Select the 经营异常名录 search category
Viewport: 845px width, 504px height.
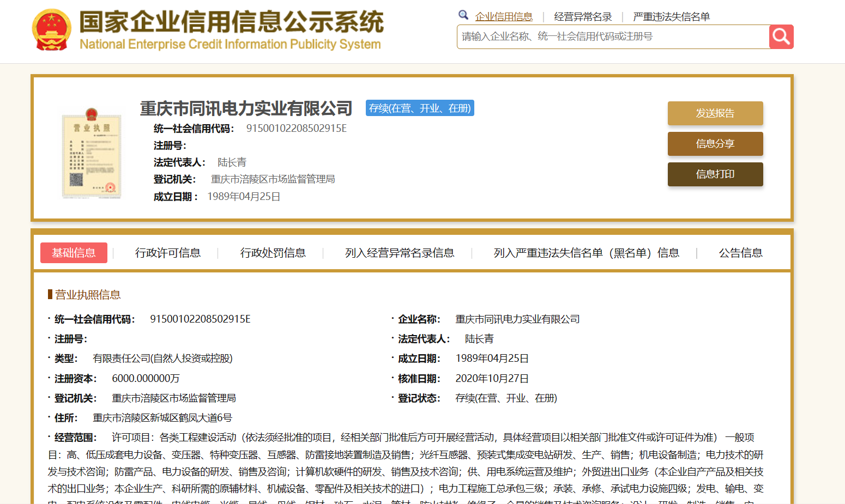click(x=583, y=17)
